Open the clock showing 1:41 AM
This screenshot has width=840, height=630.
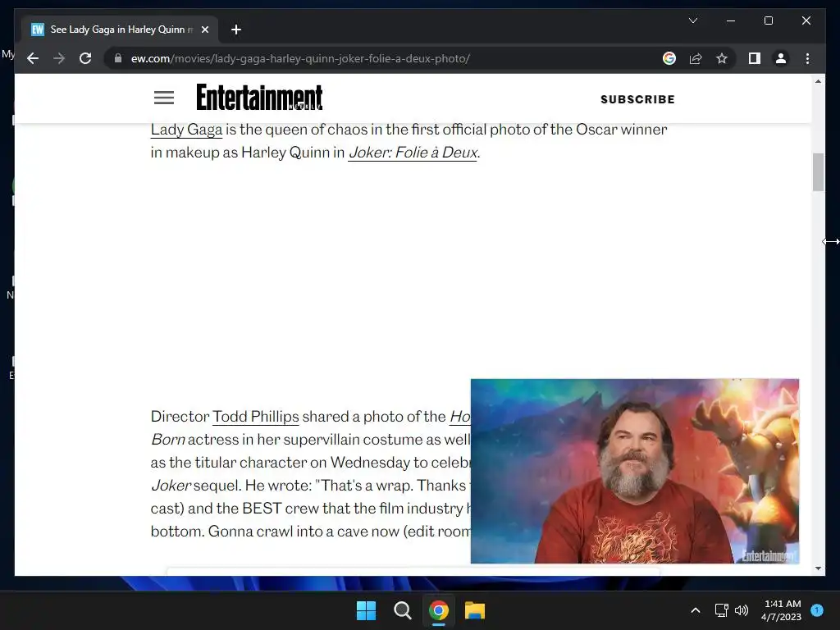[x=781, y=610]
